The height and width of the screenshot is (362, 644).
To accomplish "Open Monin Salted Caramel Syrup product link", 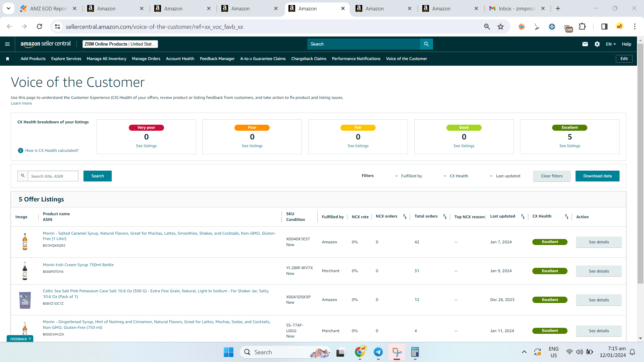I will [159, 236].
